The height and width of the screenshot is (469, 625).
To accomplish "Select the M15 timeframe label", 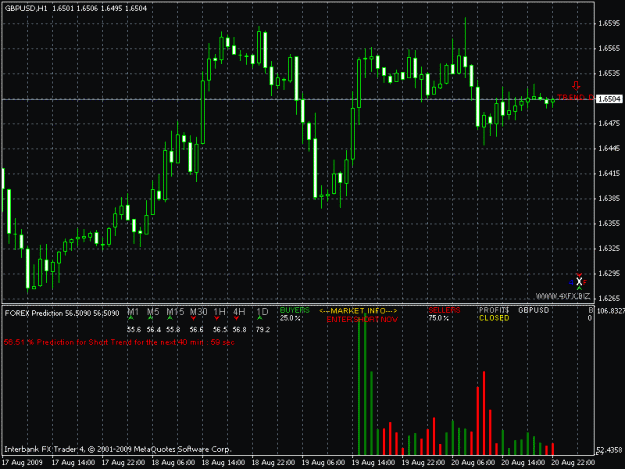I will pos(175,312).
